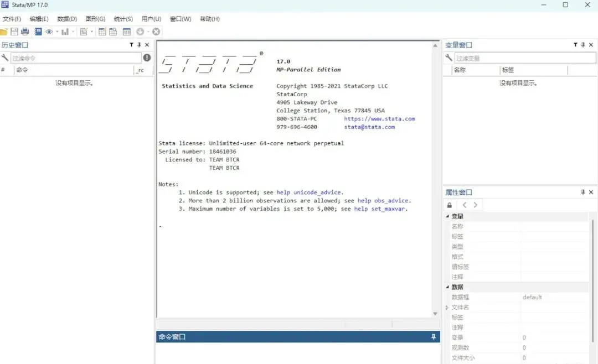Click the blue Log notebook icon
Viewport: 598px width, 364px height.
tap(38, 32)
